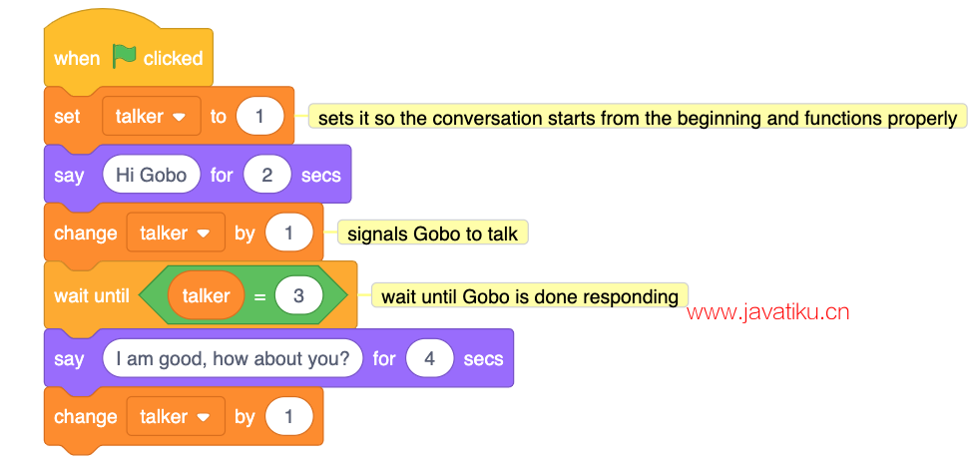Open the www.javatiku.cn link

[768, 312]
